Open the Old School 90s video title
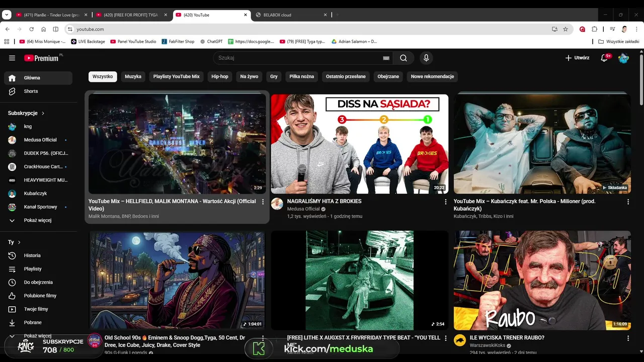The width and height of the screenshot is (644, 362). pyautogui.click(x=175, y=341)
